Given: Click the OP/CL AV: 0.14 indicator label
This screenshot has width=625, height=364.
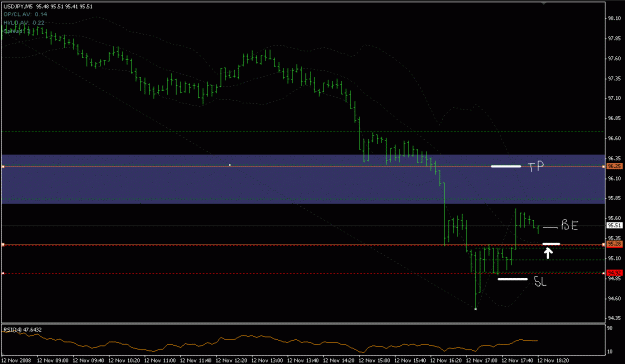Looking at the screenshot, I should (x=26, y=14).
